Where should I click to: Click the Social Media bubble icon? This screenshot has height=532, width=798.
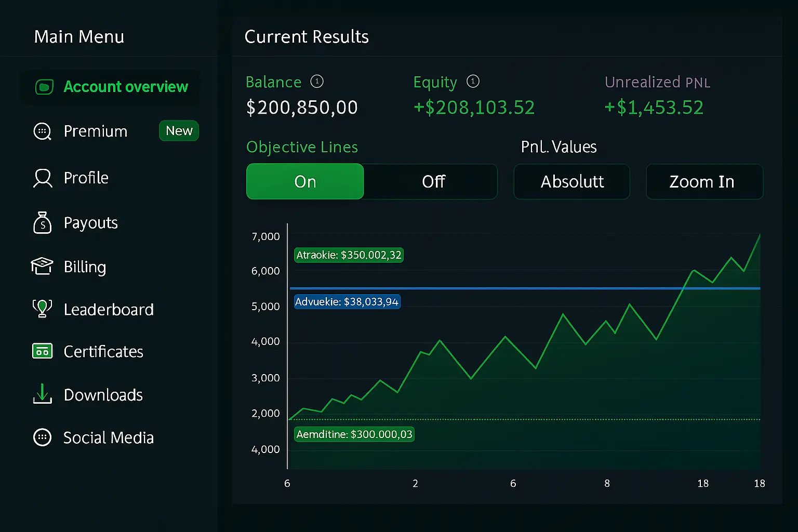tap(42, 437)
